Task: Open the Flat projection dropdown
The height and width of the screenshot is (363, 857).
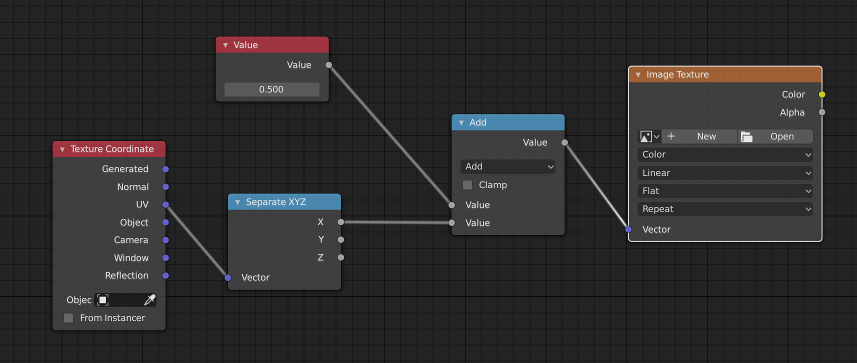Action: click(725, 191)
